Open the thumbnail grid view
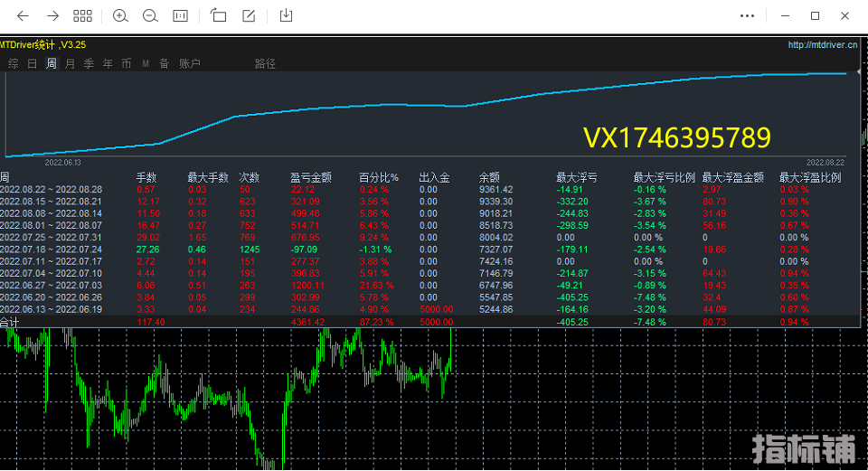This screenshot has width=868, height=471. click(82, 15)
